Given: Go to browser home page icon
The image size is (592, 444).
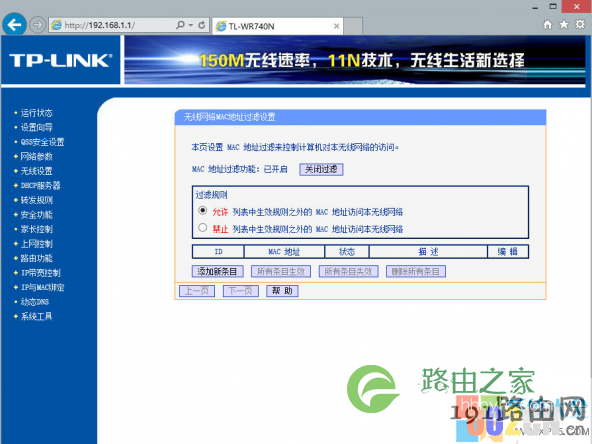Looking at the screenshot, I should 547,25.
